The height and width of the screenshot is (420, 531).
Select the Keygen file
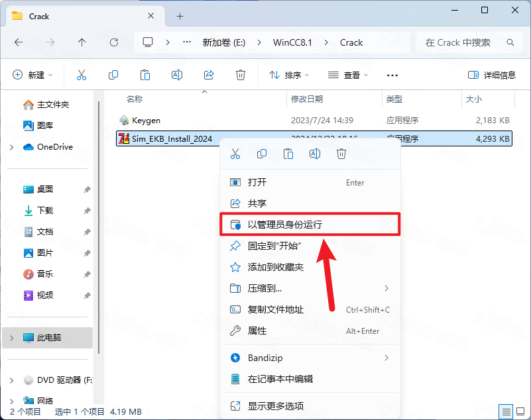pos(146,121)
